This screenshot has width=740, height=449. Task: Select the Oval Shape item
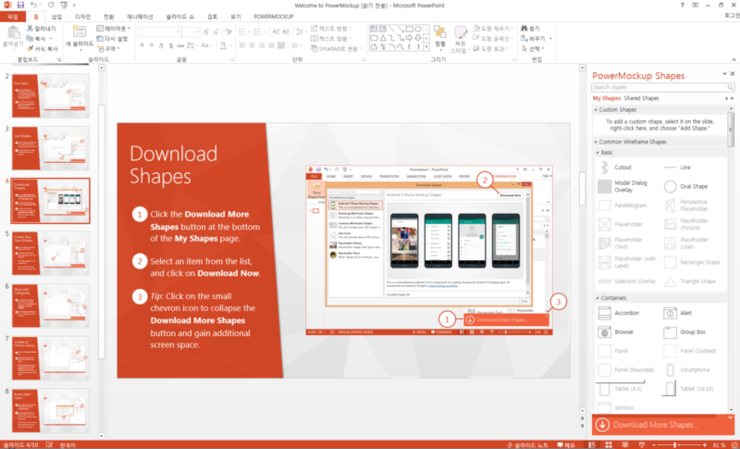point(686,186)
